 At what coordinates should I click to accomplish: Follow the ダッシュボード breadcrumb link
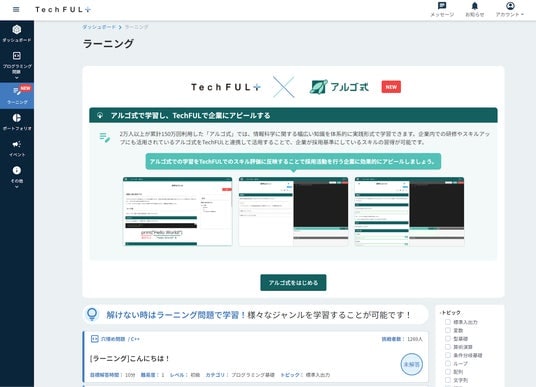click(99, 27)
